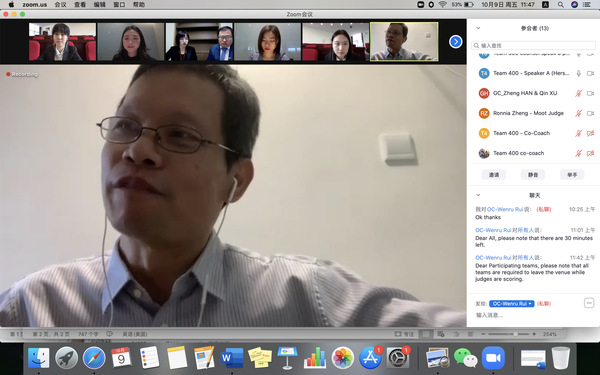Screen dimensions: 600x375
Task: Click the 举手 raise hand button
Action: point(572,175)
